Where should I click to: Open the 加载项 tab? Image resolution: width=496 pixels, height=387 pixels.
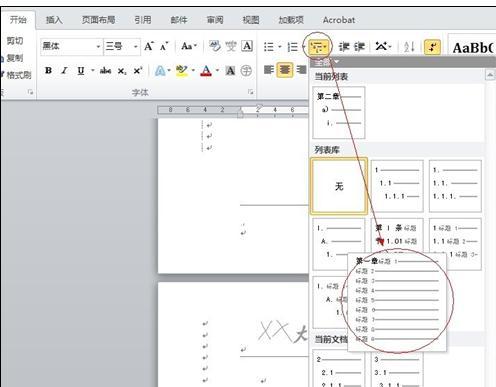pos(291,20)
